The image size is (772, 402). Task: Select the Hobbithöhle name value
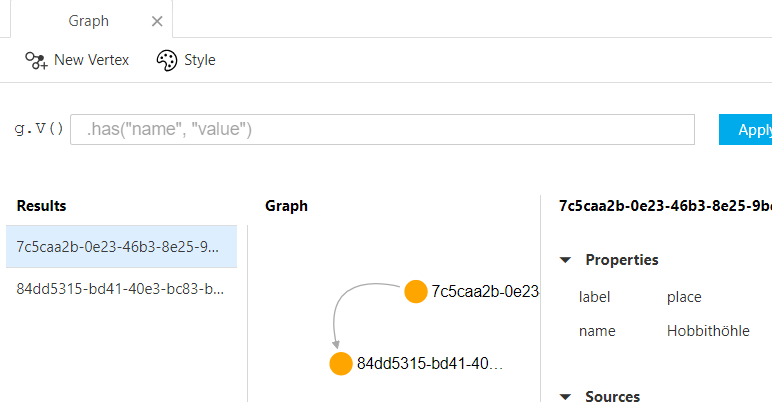(707, 331)
